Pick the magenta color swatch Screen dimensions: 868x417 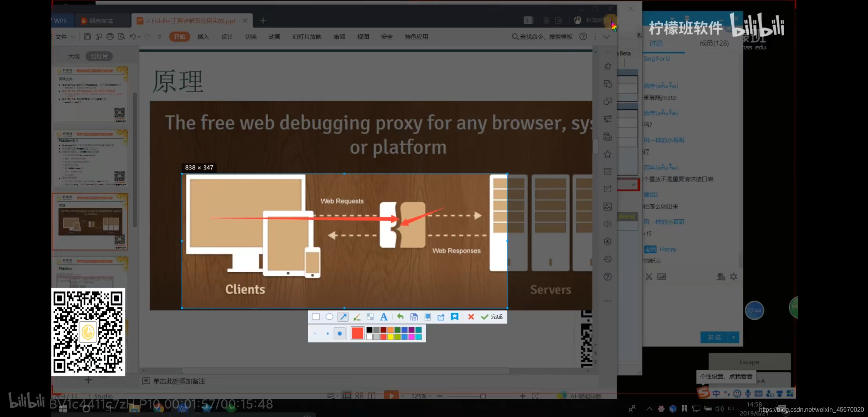(x=411, y=337)
